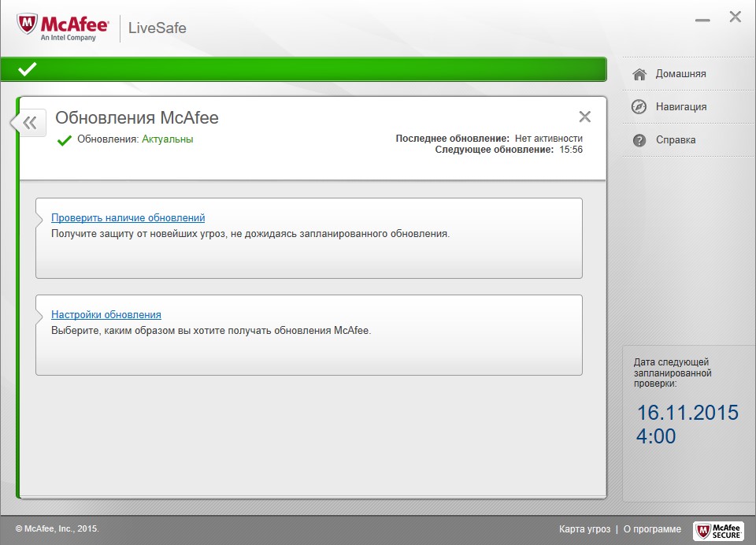Open the Навигация menu item
This screenshot has width=756, height=545.
point(680,106)
